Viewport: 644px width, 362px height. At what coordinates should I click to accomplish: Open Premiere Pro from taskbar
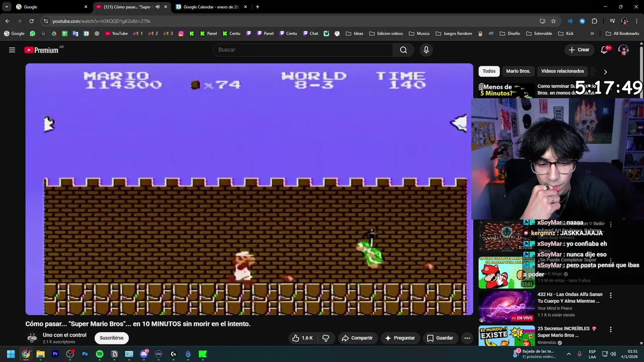click(x=55, y=354)
